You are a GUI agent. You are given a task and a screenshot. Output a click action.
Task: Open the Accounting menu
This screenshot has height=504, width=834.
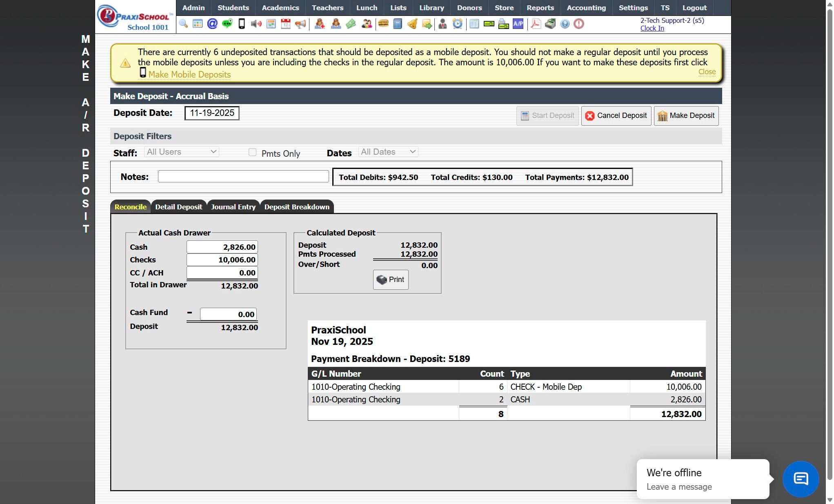point(586,8)
